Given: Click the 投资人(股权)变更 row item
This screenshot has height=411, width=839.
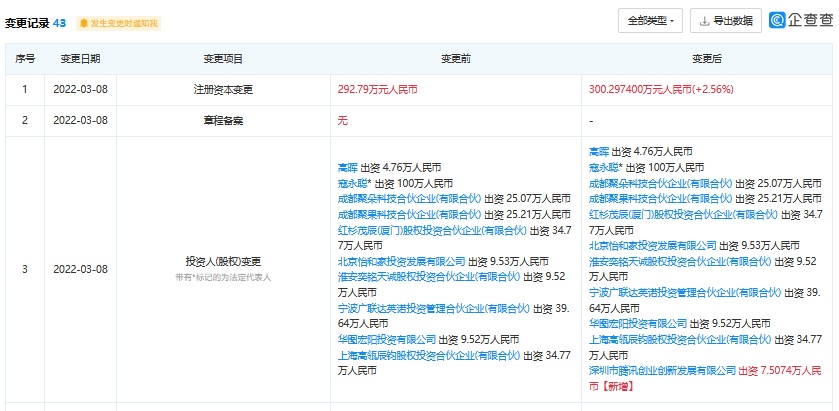Looking at the screenshot, I should 222,261.
